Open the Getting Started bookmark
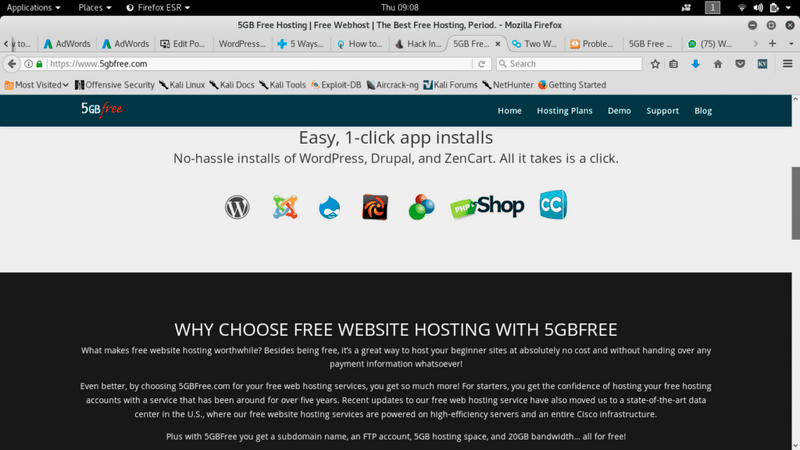Image resolution: width=800 pixels, height=450 pixels. [x=572, y=85]
